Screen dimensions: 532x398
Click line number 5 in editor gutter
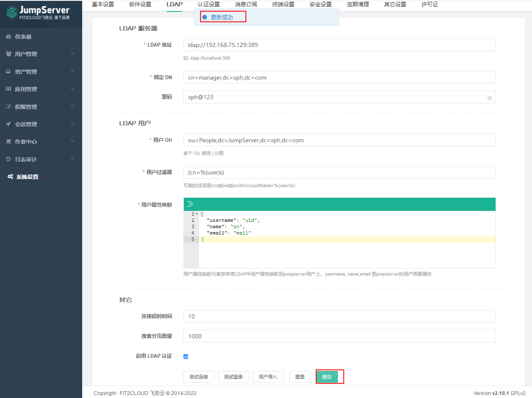(x=193, y=239)
